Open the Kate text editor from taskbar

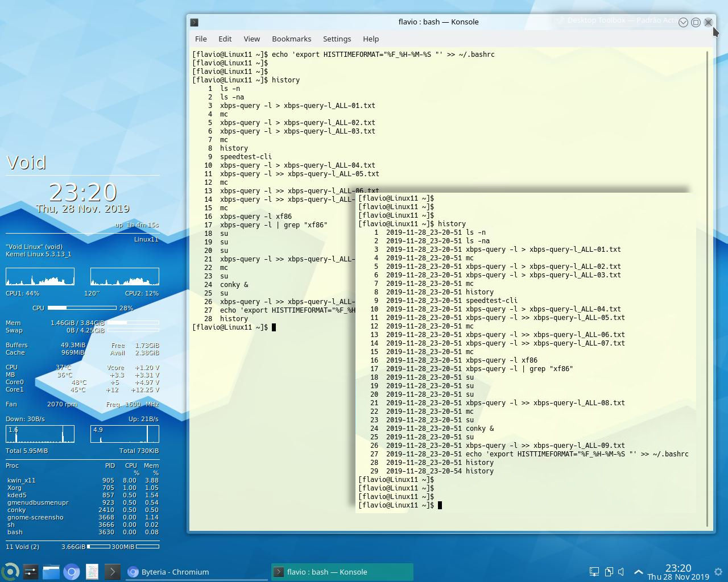point(92,572)
